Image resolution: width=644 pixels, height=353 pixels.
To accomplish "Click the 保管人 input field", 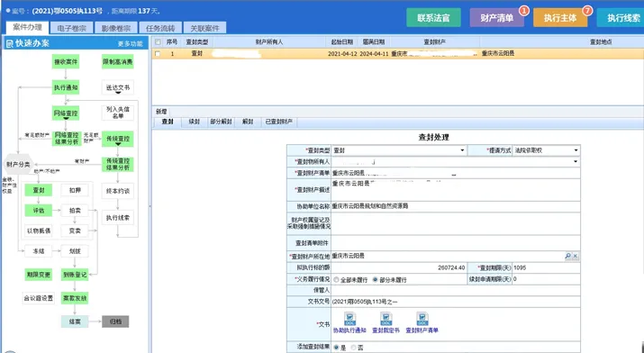I will tap(456, 290).
